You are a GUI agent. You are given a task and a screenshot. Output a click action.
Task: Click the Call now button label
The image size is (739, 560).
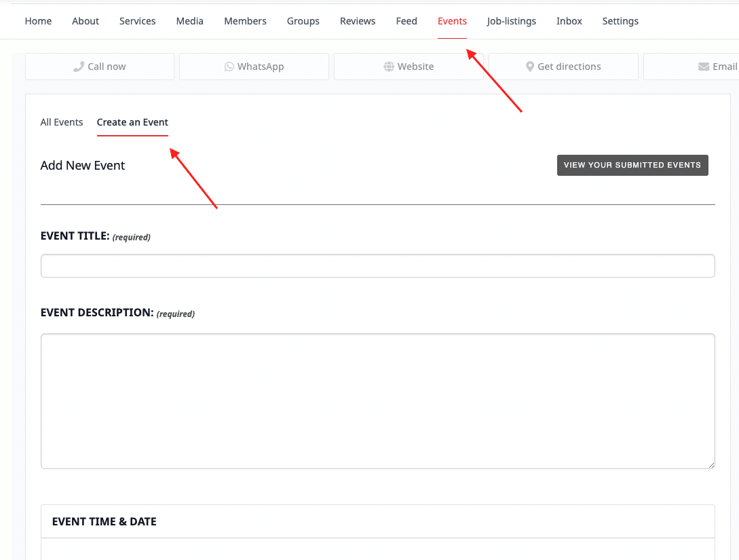pos(107,67)
